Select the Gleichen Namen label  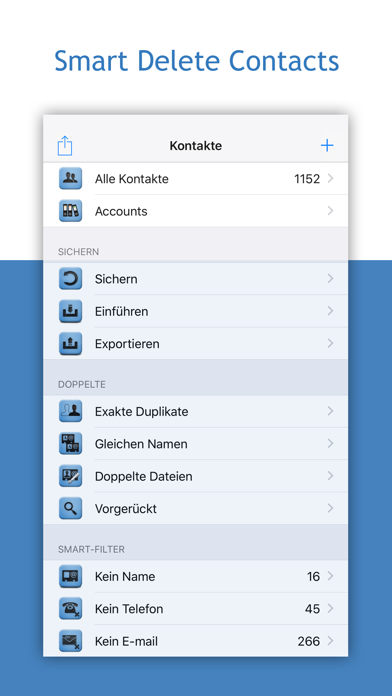point(141,444)
